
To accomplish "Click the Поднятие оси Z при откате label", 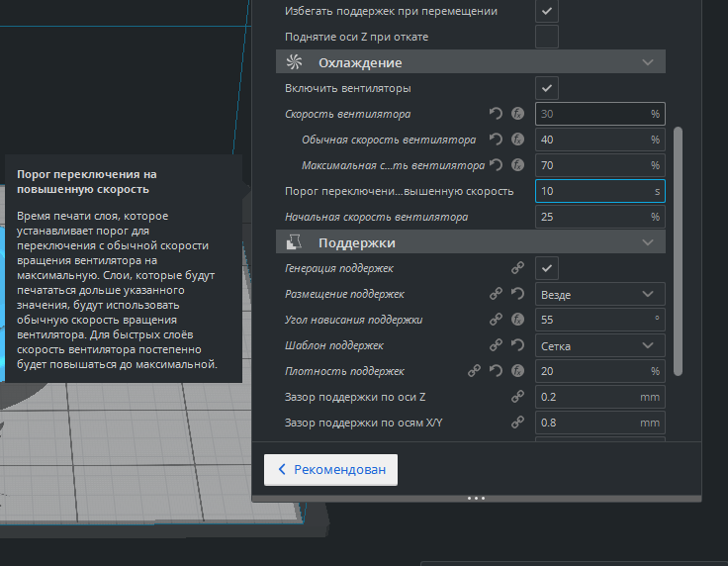I will [x=356, y=37].
